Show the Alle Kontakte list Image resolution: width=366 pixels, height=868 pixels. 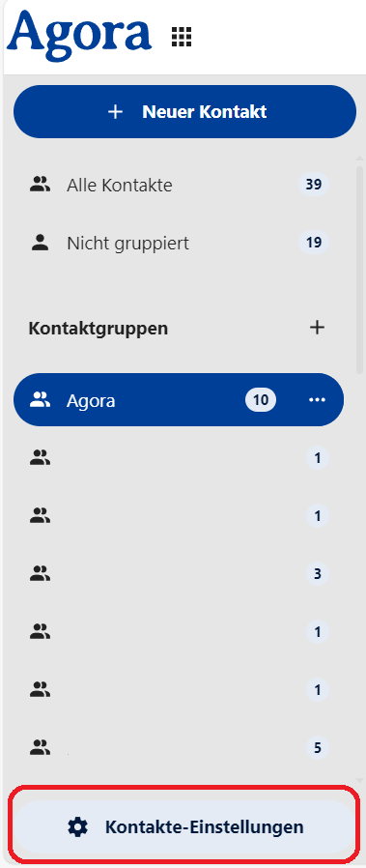click(x=179, y=185)
